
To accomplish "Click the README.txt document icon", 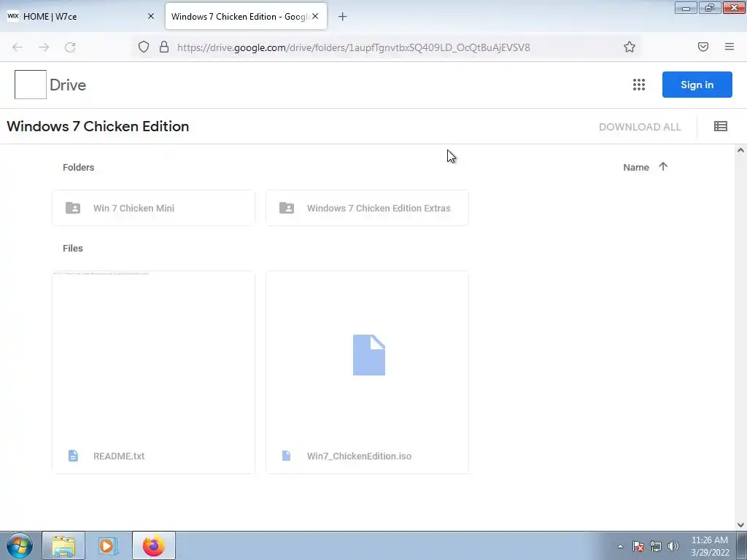I will pyautogui.click(x=73, y=456).
